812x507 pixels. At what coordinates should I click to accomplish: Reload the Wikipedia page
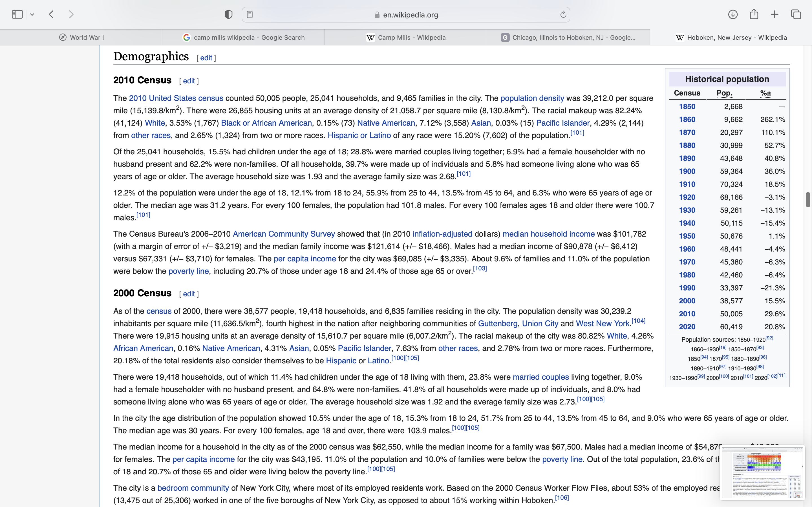pyautogui.click(x=563, y=14)
